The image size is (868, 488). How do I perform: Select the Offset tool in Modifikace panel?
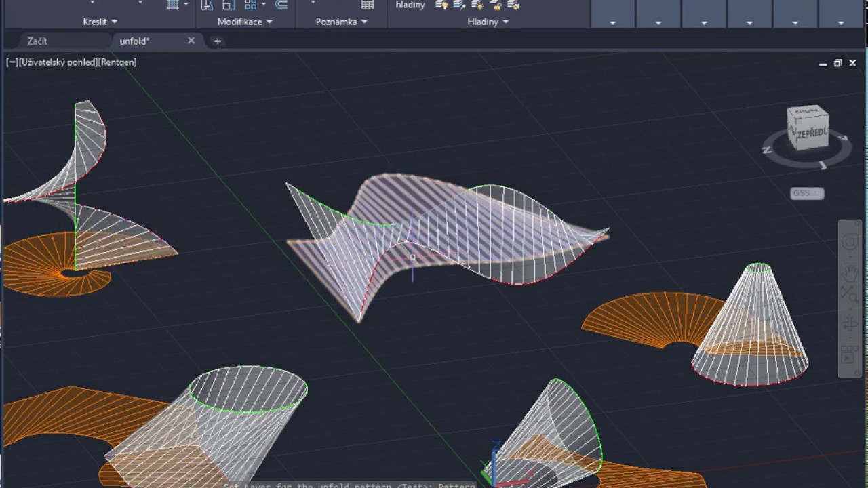[x=281, y=5]
